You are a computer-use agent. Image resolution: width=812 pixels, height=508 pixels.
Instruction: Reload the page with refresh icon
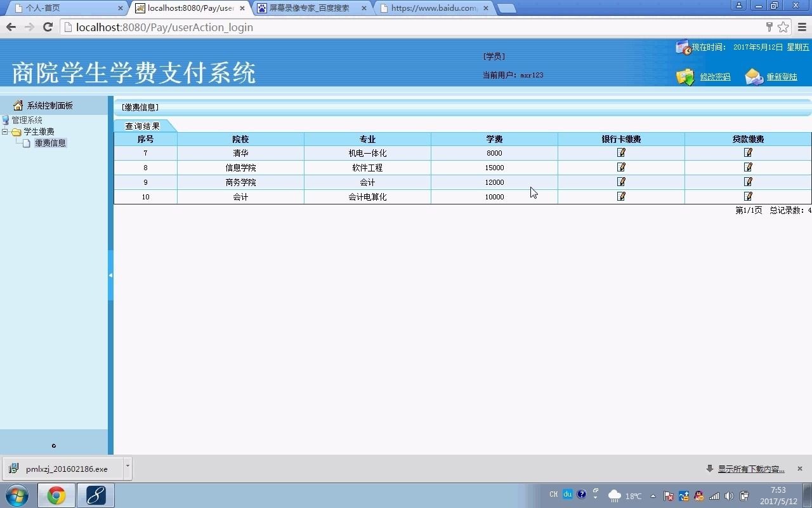coord(48,27)
